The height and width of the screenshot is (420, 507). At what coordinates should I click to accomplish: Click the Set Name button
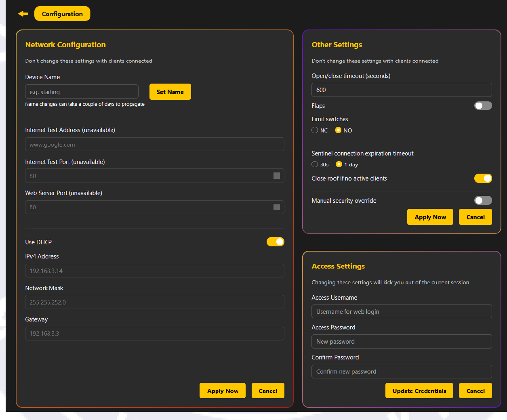click(x=170, y=92)
